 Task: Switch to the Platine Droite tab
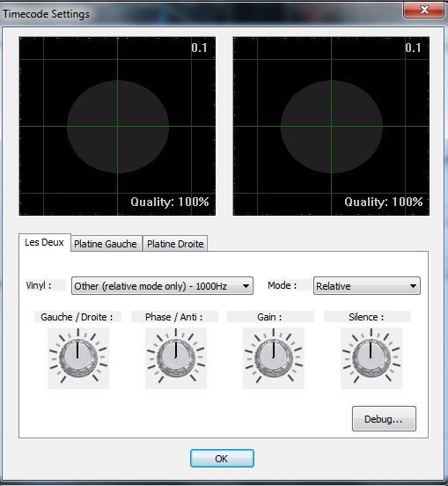175,244
